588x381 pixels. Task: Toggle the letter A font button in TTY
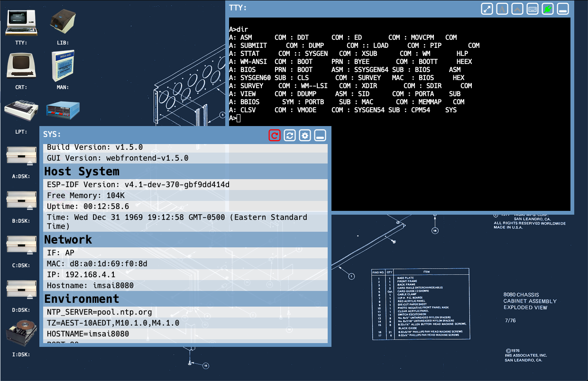pos(502,9)
